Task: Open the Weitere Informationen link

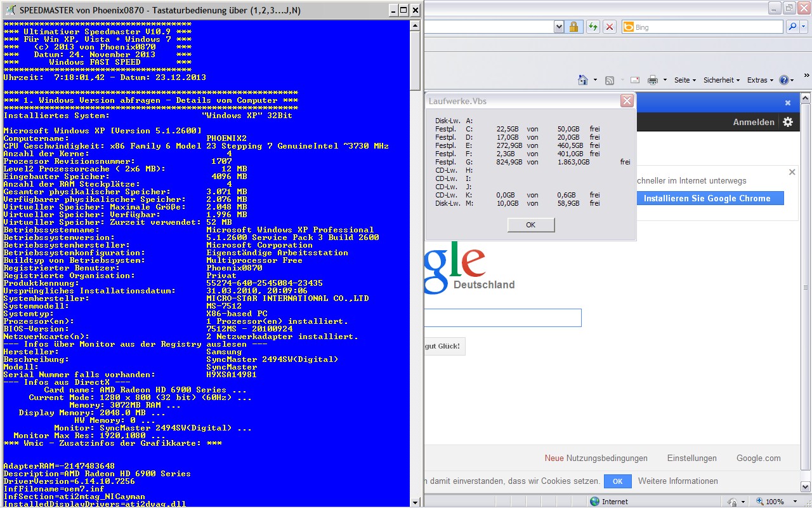Action: click(678, 481)
